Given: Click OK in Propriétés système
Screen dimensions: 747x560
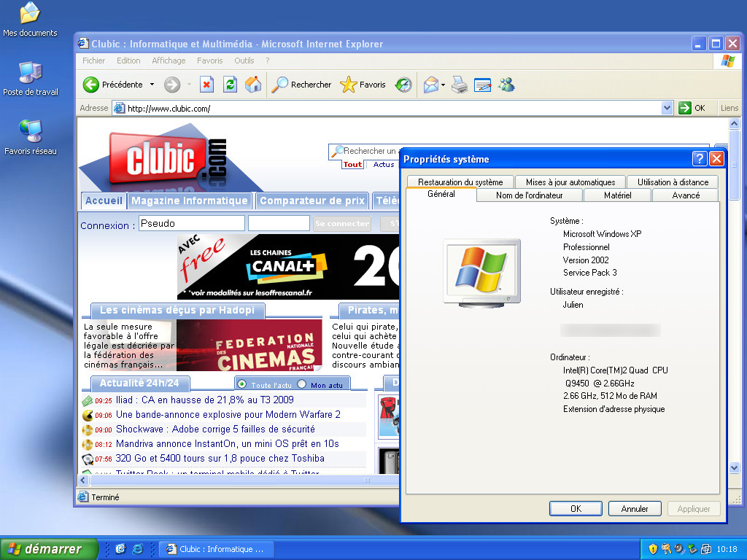Looking at the screenshot, I should [576, 508].
